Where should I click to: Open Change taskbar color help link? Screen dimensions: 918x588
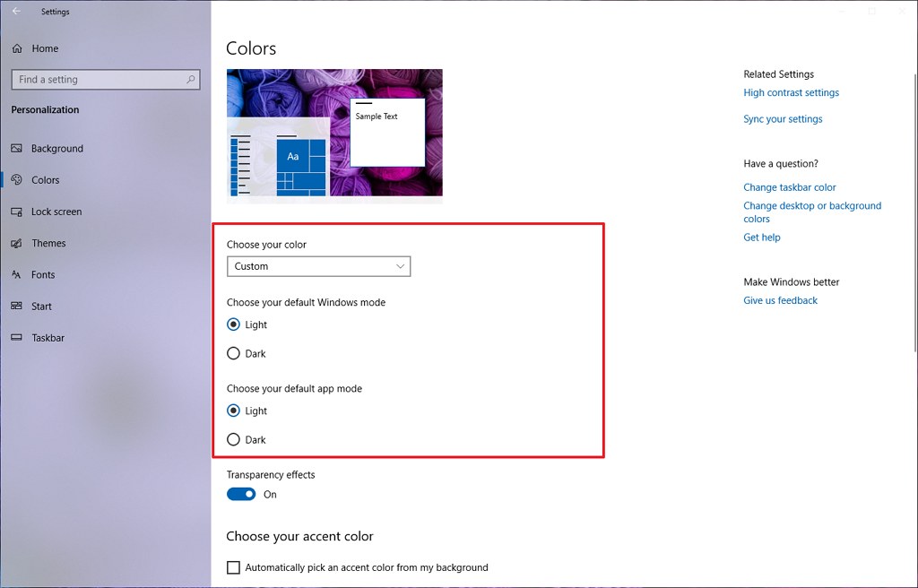point(790,187)
